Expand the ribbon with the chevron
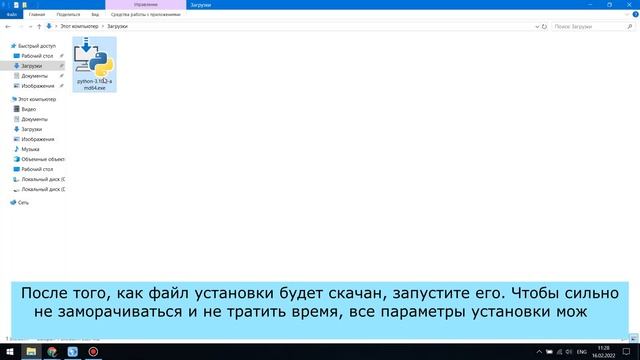This screenshot has height=360, width=640. pos(627,14)
